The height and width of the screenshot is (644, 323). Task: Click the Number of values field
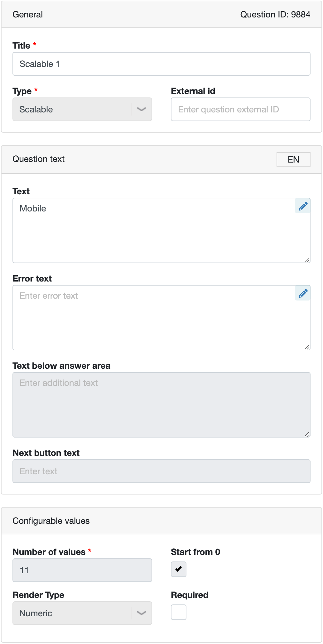(x=82, y=570)
